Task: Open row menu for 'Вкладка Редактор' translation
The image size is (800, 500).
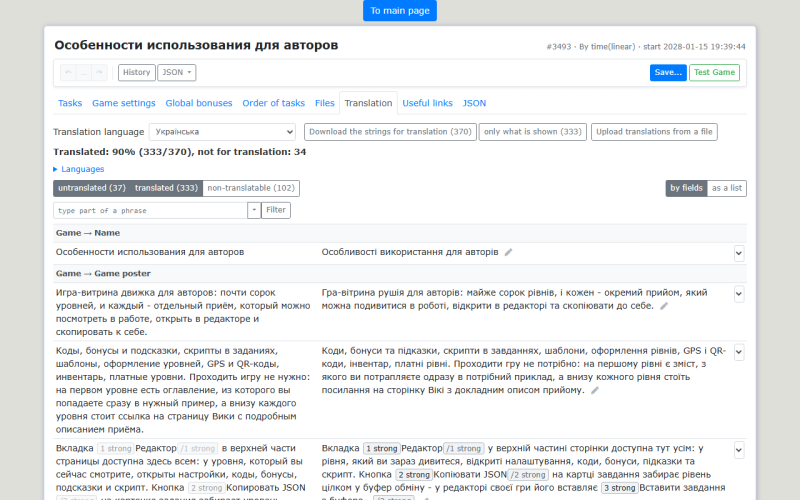Action: click(739, 450)
